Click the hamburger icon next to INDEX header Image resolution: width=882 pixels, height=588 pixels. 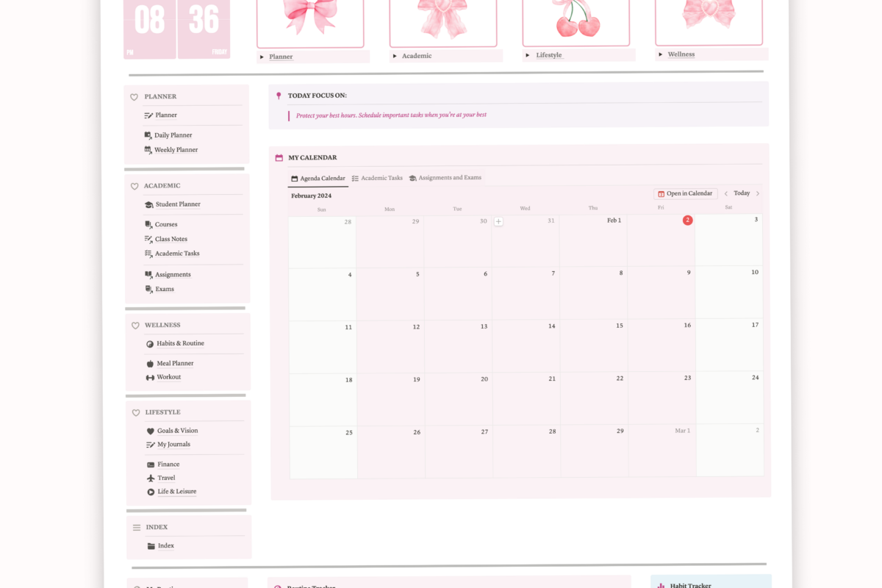click(x=137, y=527)
